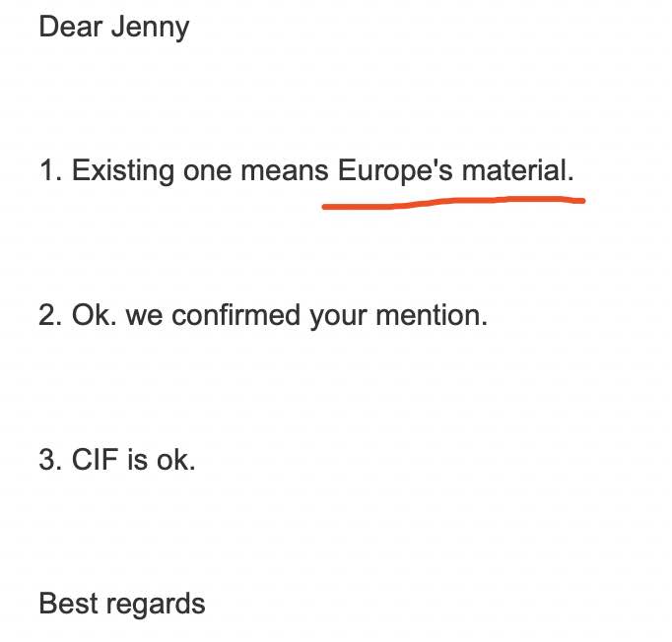Click the word "Existing" in line one
672x642 pixels.
pos(123,171)
